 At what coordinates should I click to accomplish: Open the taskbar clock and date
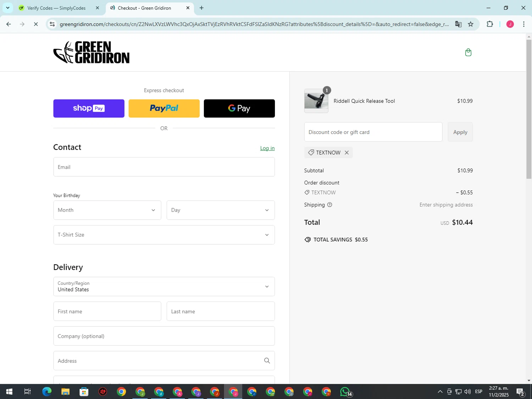click(x=499, y=392)
